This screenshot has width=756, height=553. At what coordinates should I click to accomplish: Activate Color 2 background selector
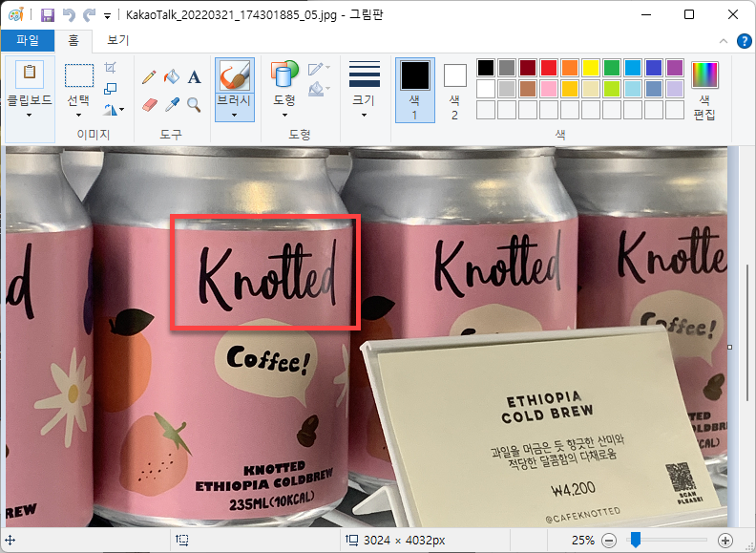click(x=454, y=90)
